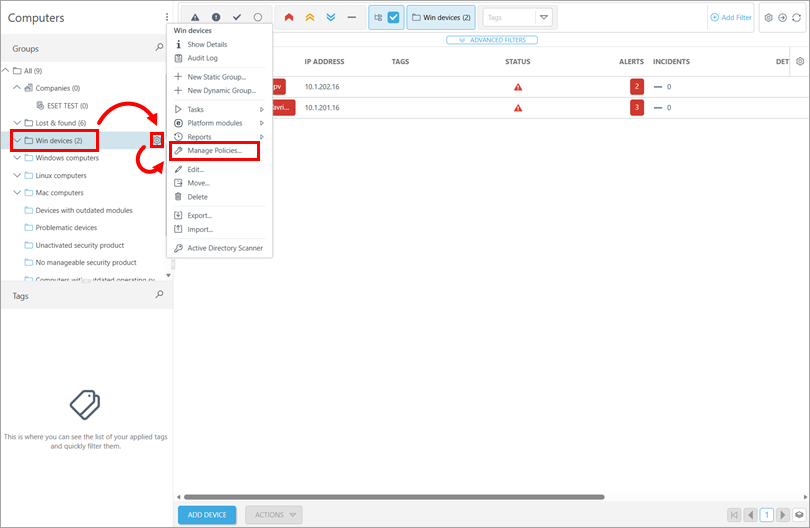Image resolution: width=810 pixels, height=528 pixels.
Task: Toggle the checkmark OK status filter
Action: click(x=237, y=17)
